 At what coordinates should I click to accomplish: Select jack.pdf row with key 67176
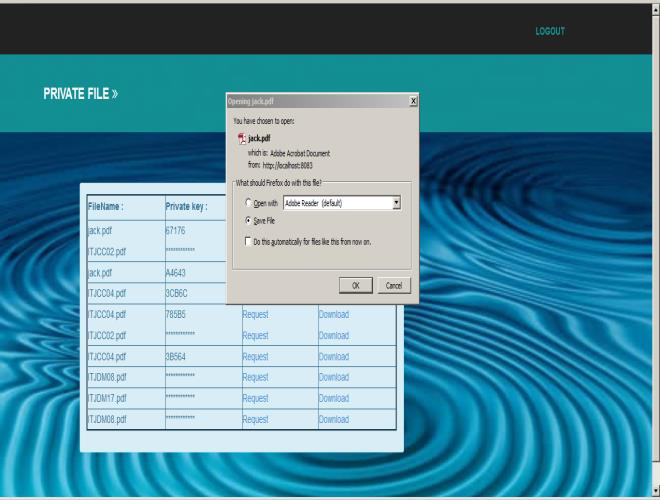point(99,230)
